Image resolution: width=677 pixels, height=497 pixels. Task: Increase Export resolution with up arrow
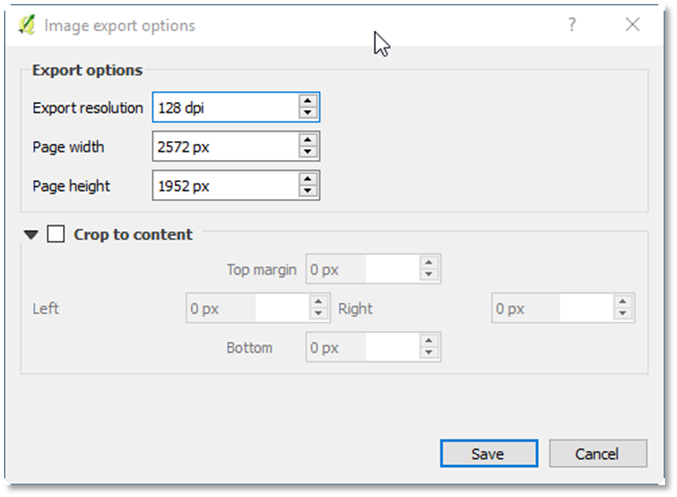tap(308, 101)
